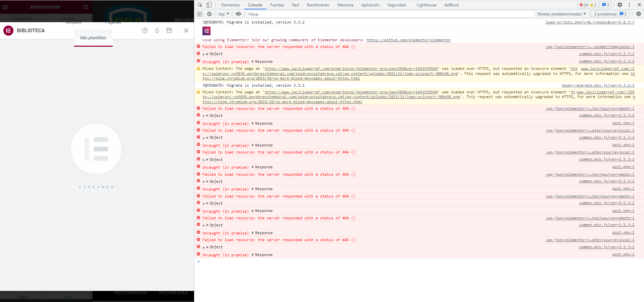Click the ELEMENTOS panel tab
Image resolution: width=644 pixels, height=302 pixels.
click(x=22, y=19)
